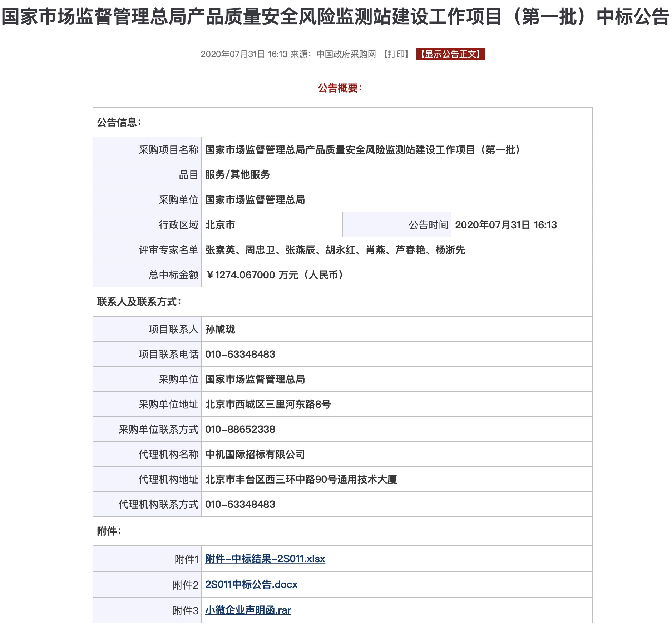Click the red 【显示公告正文】 button
Viewport: 672px width, 629px height.
coord(450,54)
